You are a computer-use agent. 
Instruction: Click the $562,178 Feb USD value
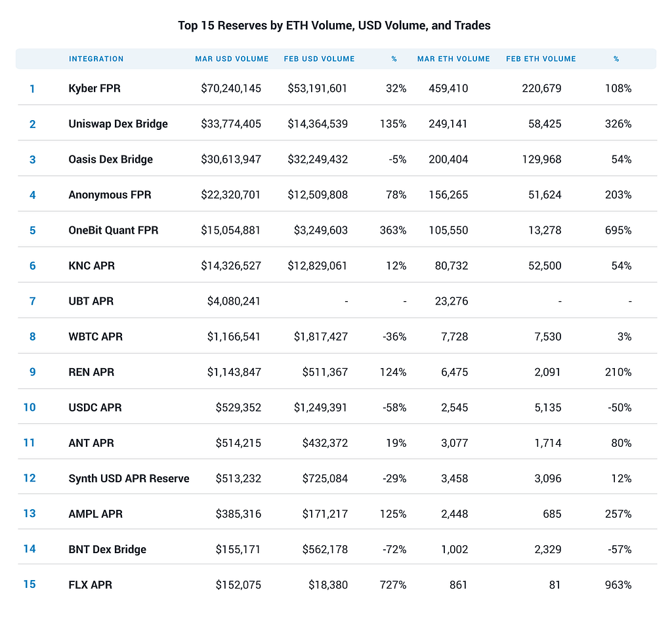click(325, 549)
